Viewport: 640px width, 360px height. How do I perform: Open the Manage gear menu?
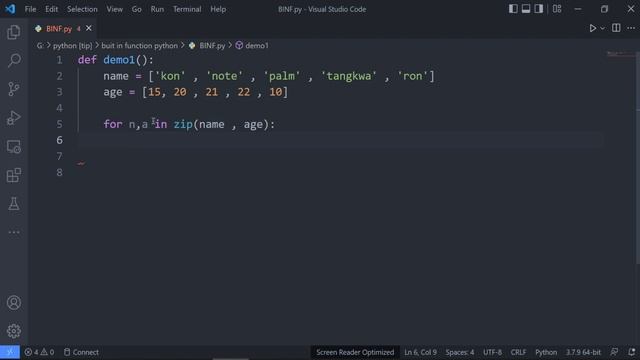click(x=13, y=331)
